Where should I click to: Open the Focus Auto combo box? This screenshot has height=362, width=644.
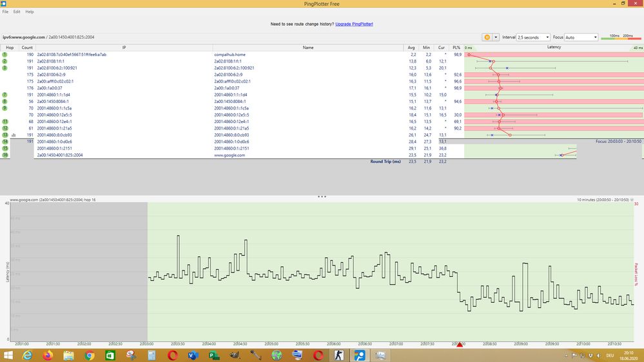coord(581,37)
